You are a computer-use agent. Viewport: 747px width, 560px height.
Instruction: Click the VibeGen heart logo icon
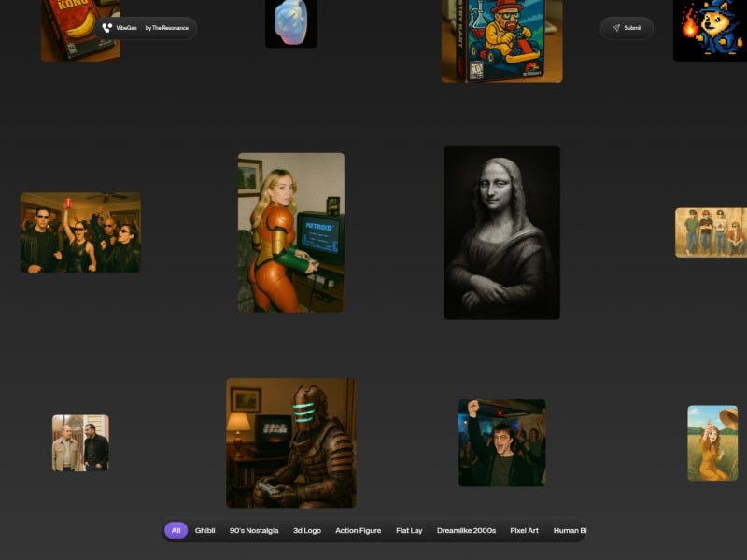click(107, 28)
